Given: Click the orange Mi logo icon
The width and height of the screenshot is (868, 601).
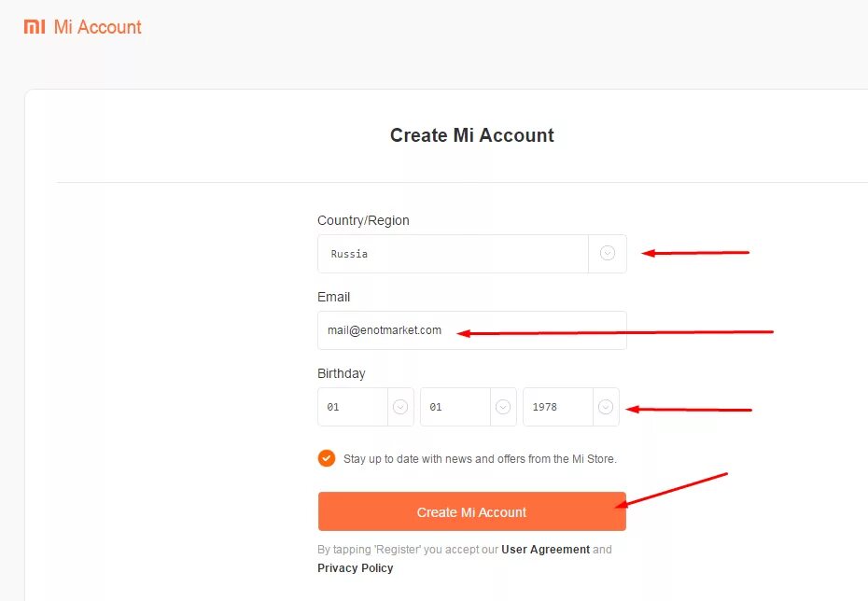Looking at the screenshot, I should click(x=34, y=27).
